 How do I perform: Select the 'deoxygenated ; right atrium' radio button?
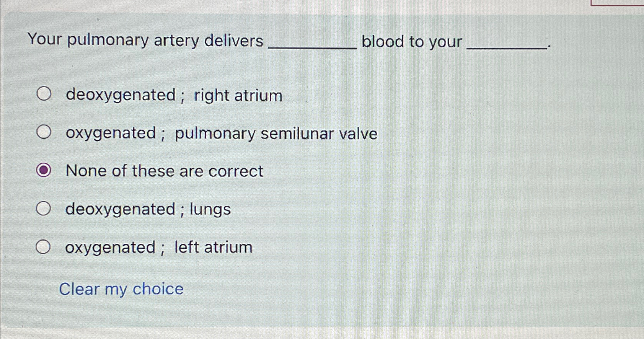[x=44, y=94]
